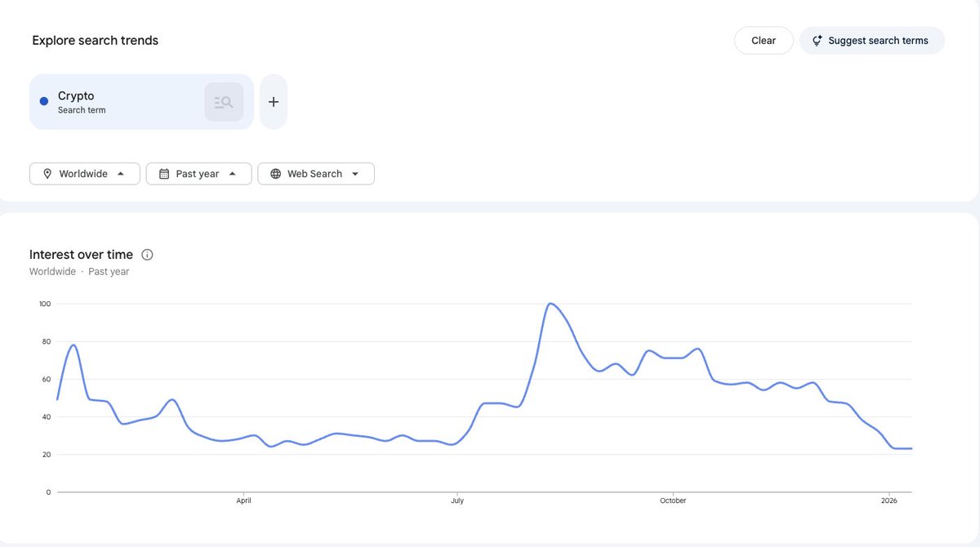980x547 pixels.
Task: Click the location pin icon on the Worldwide filter
Action: tap(47, 173)
